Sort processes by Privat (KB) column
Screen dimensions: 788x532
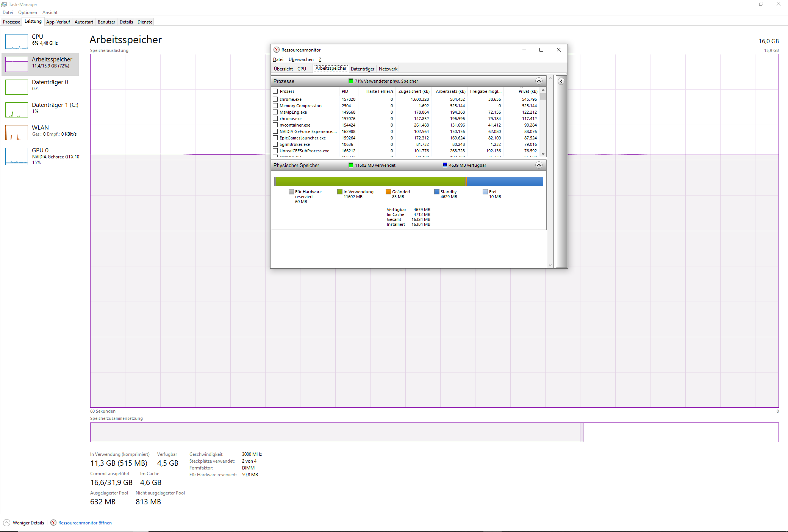tap(527, 91)
